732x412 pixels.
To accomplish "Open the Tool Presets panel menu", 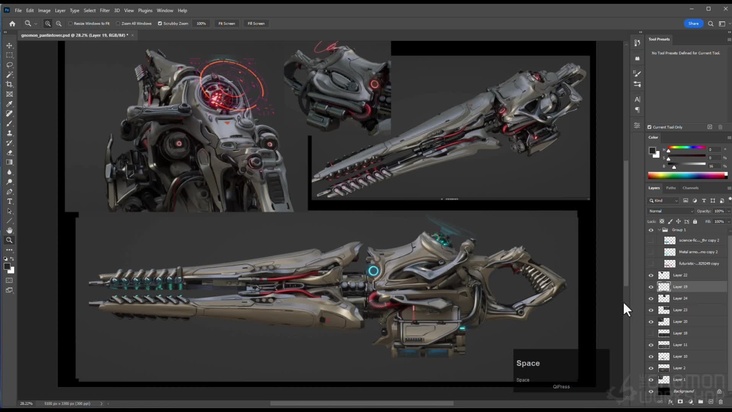I will coord(729,39).
